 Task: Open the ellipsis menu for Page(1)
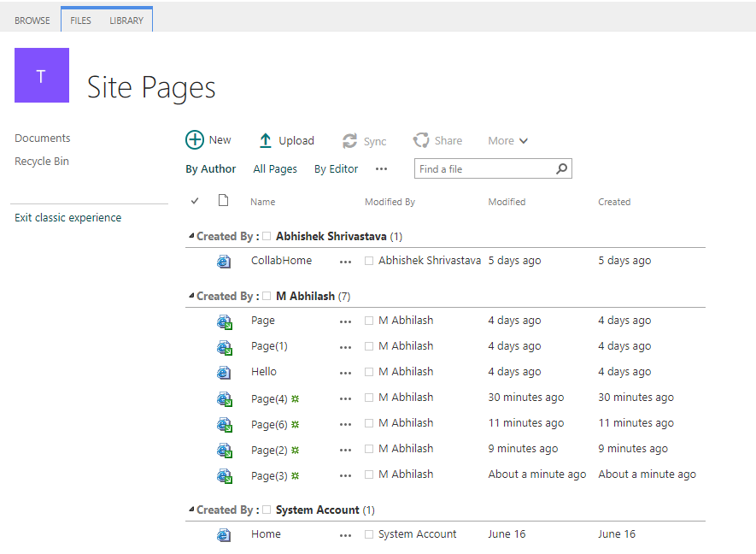[x=345, y=347]
